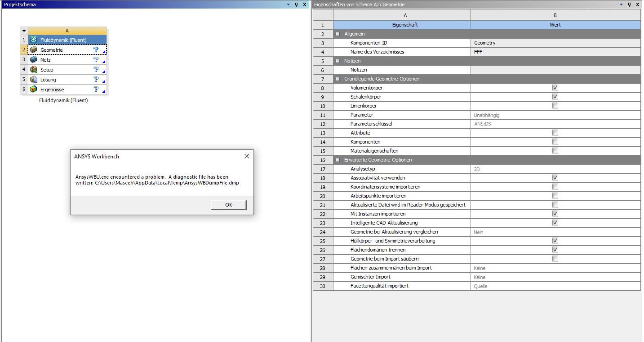644x342 pixels.
Task: Click the blue corner triangle in Geometrie row
Action: pyautogui.click(x=104, y=52)
